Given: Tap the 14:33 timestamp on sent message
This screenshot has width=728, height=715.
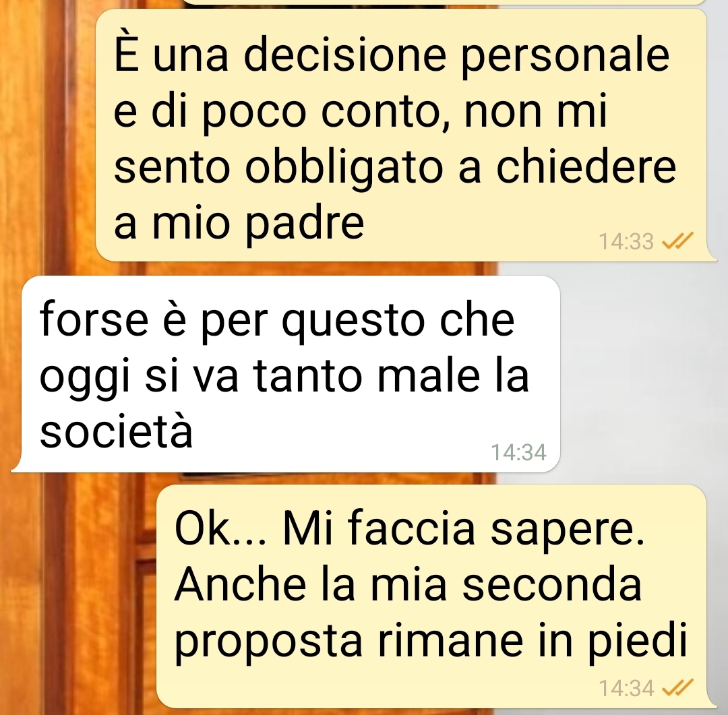Looking at the screenshot, I should (626, 241).
